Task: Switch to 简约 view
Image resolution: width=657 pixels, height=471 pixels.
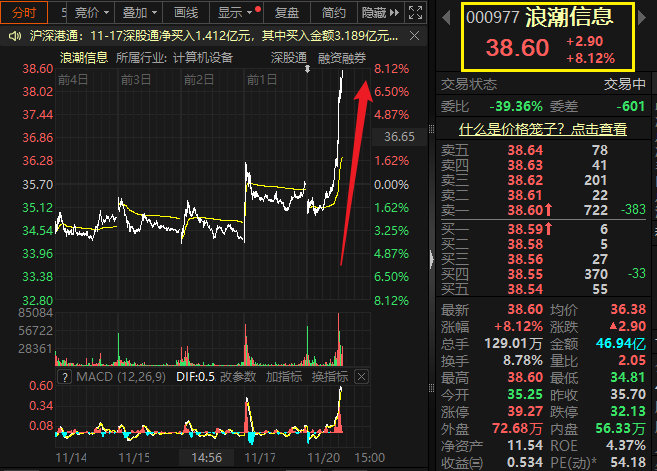Action: pos(334,13)
